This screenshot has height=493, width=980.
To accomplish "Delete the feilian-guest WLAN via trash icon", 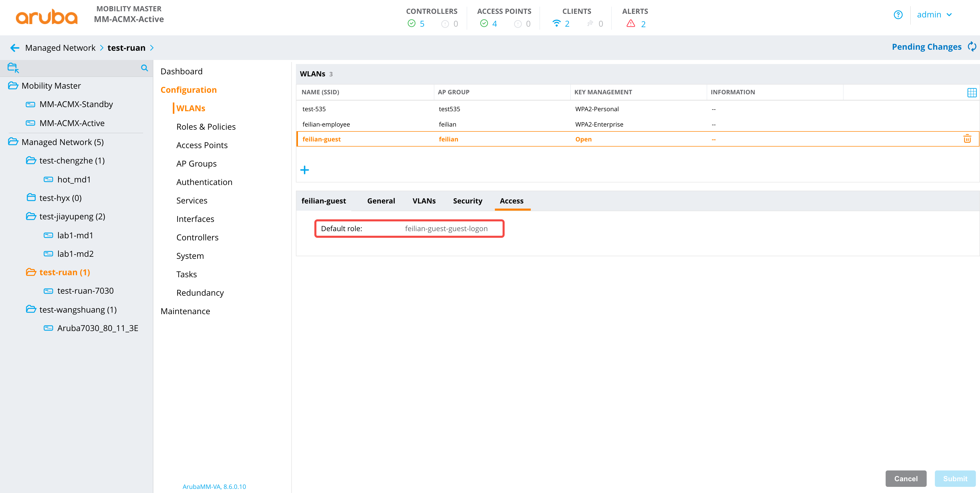I will pyautogui.click(x=967, y=139).
